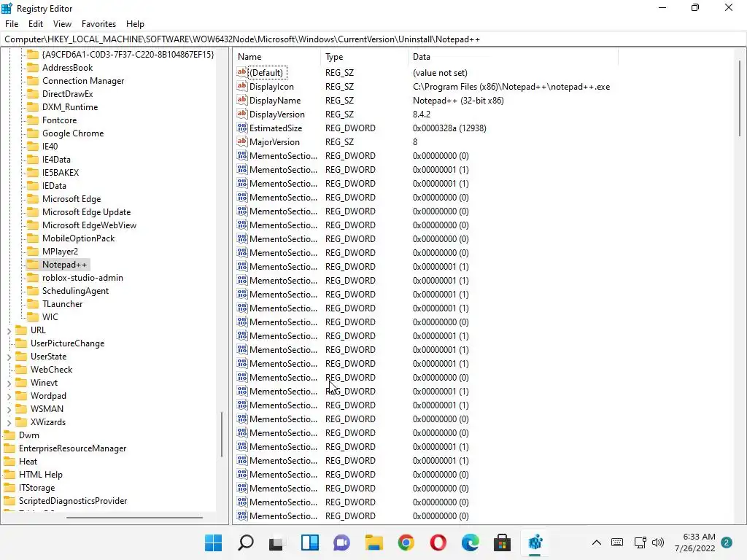The width and height of the screenshot is (747, 560).
Task: Expand the Winevt key
Action: (9, 383)
